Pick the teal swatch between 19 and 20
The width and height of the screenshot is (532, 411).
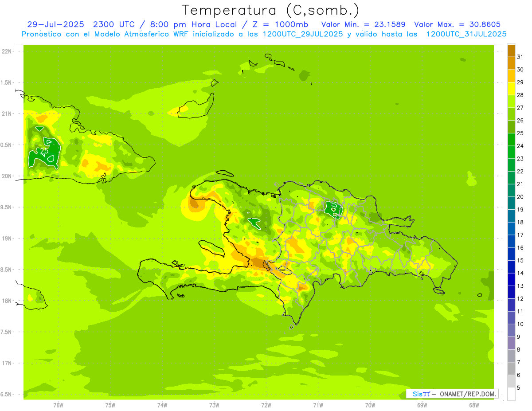(x=511, y=203)
